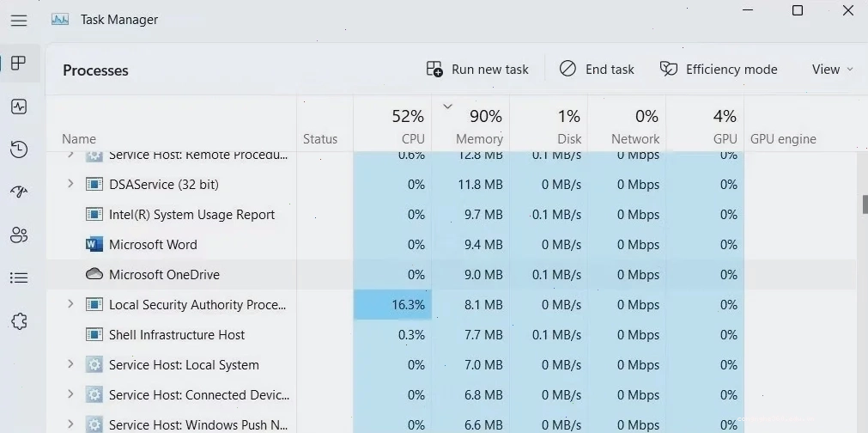Click the Local Security Authority process icon

(x=94, y=304)
